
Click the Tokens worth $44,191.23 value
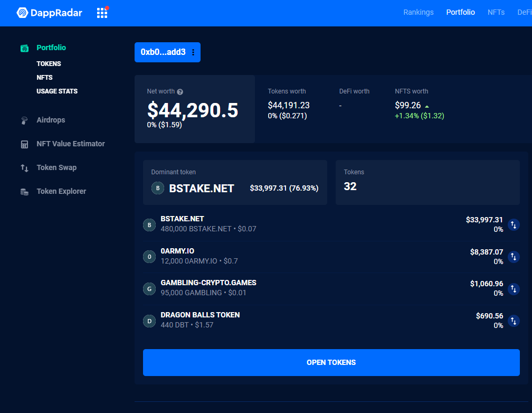289,105
